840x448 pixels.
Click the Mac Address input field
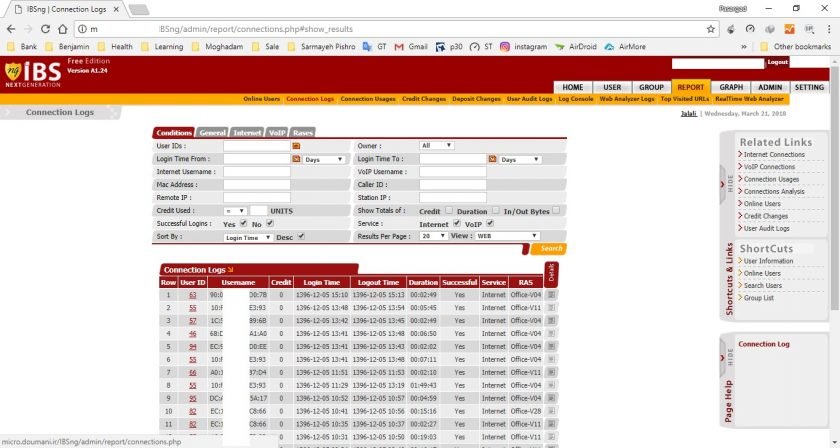coord(256,185)
